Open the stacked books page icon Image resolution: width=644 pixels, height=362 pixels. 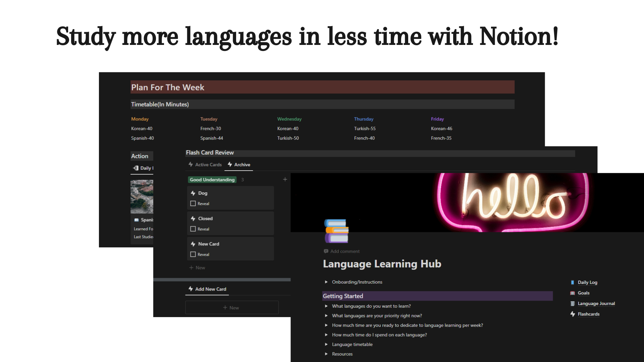(x=336, y=231)
